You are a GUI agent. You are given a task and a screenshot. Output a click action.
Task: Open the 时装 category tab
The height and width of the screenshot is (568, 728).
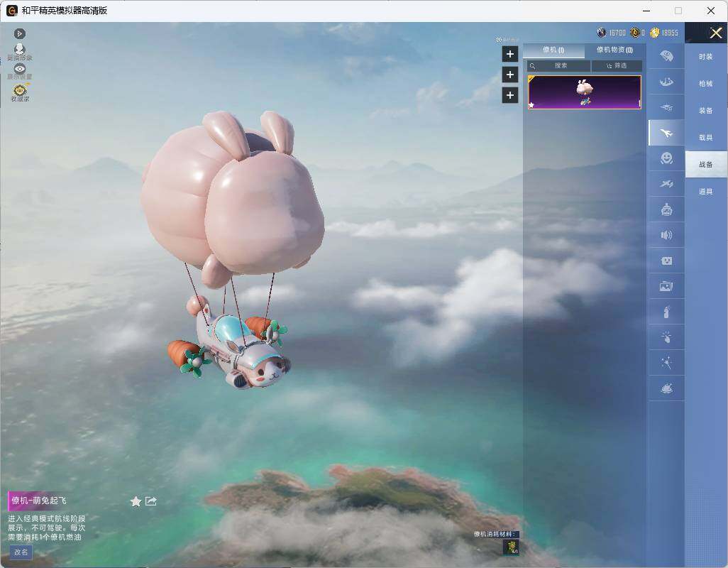click(x=706, y=57)
